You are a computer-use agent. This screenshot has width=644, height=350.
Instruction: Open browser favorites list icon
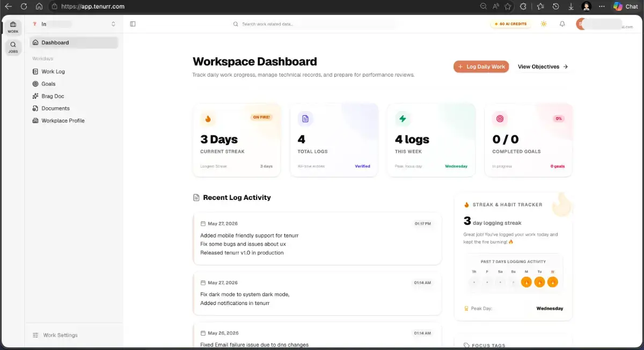point(540,6)
